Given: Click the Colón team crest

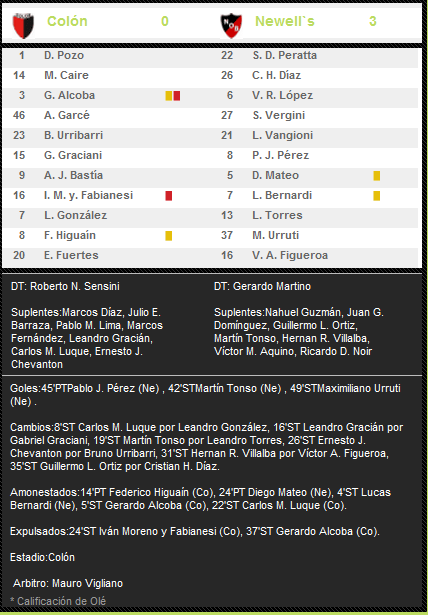Looking at the screenshot, I should (x=23, y=25).
